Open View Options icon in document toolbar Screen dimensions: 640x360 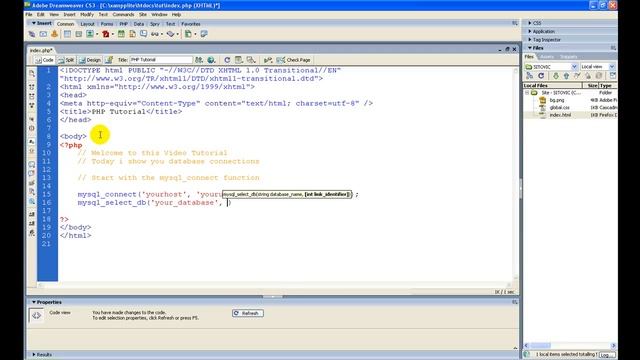(x=238, y=60)
